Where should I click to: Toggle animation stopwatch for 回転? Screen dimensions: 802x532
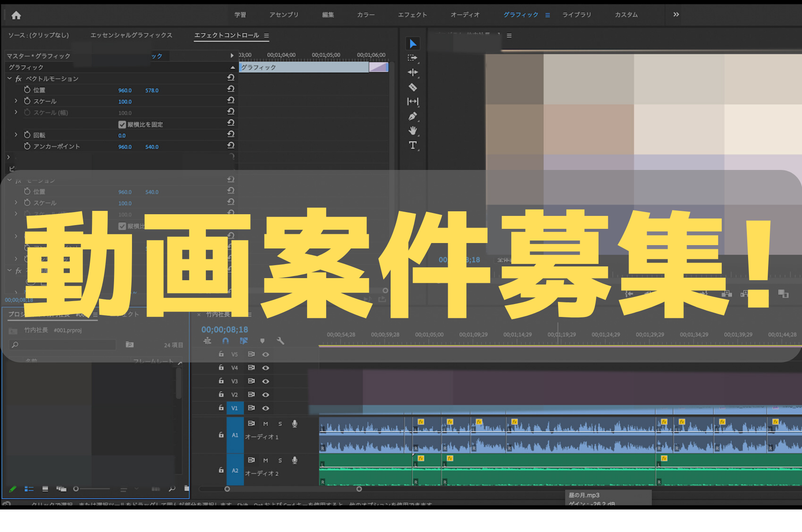pyautogui.click(x=27, y=135)
